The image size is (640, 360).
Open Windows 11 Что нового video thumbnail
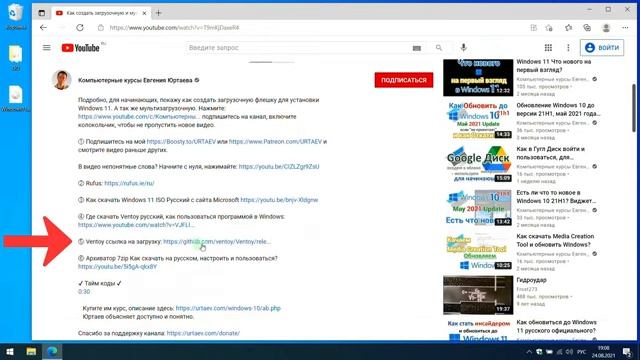click(478, 77)
